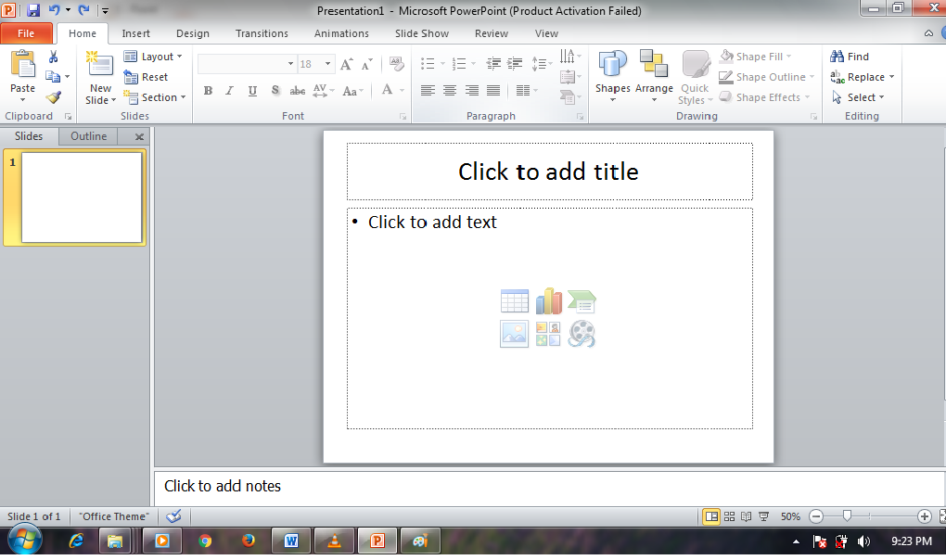Open the File tab

pos(26,33)
